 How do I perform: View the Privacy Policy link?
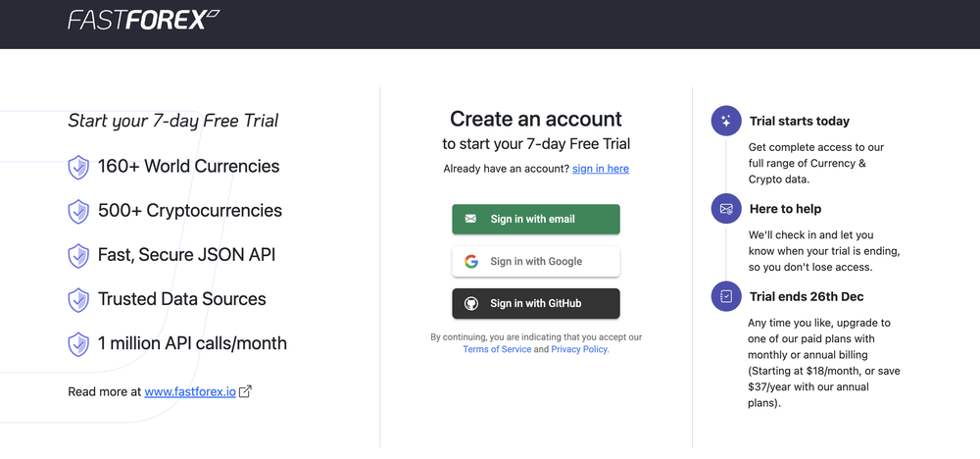point(579,349)
